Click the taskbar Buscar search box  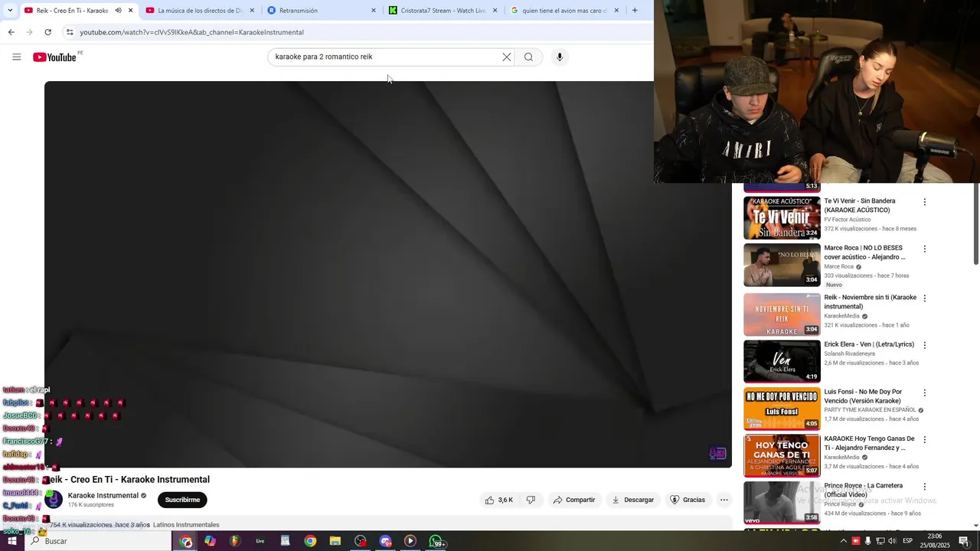point(98,541)
